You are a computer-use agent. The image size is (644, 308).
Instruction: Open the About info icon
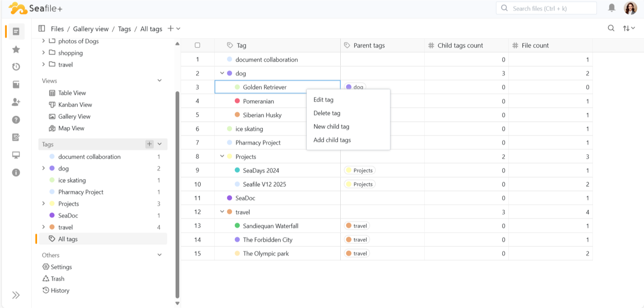coord(16,173)
